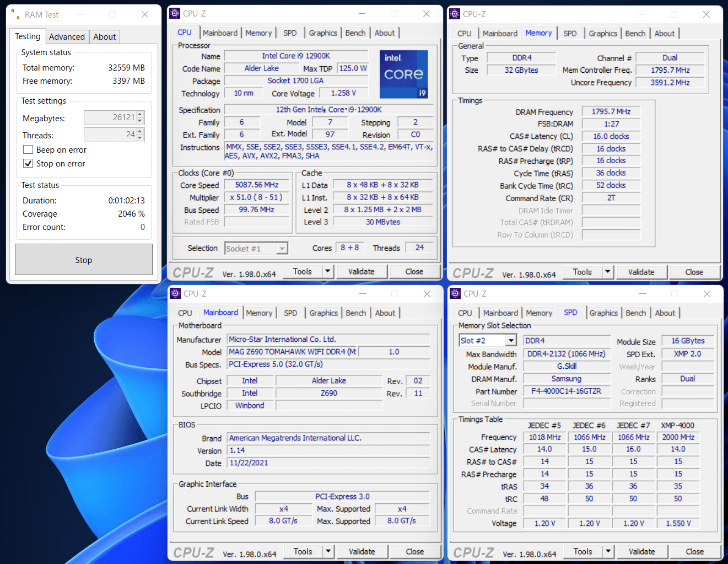Click the app icon of the CPU-Z Memory-tab window
This screenshot has width=728, height=564.
pos(455,14)
